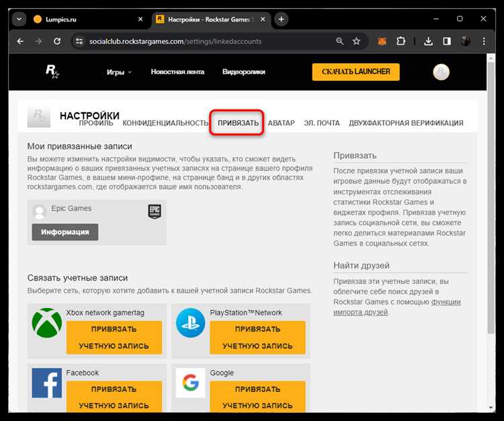504x421 pixels.
Task: Click the Epic Games logo badge
Action: click(x=155, y=212)
